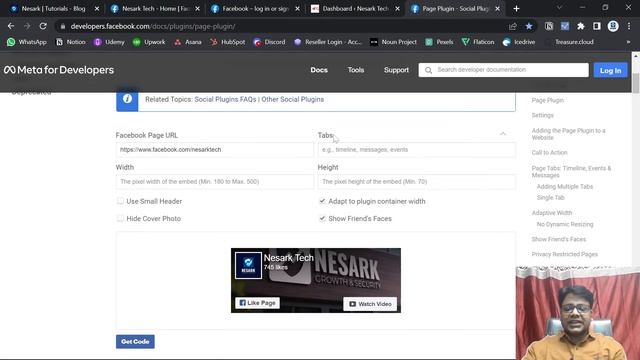This screenshot has width=640, height=360.
Task: Uncheck Show Friend's Faces checkbox
Action: click(x=322, y=218)
